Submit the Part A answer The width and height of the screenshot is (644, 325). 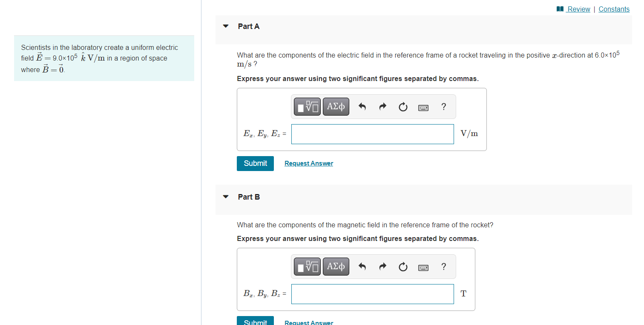[255, 163]
